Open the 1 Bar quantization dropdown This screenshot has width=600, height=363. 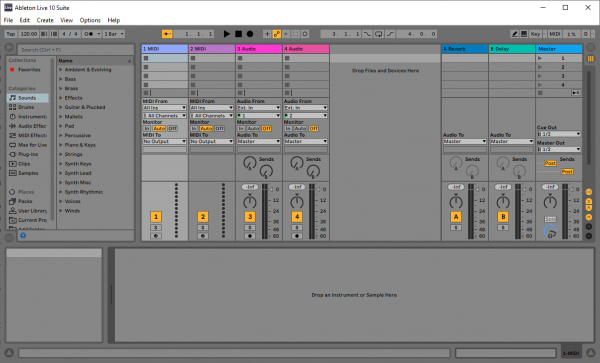114,34
